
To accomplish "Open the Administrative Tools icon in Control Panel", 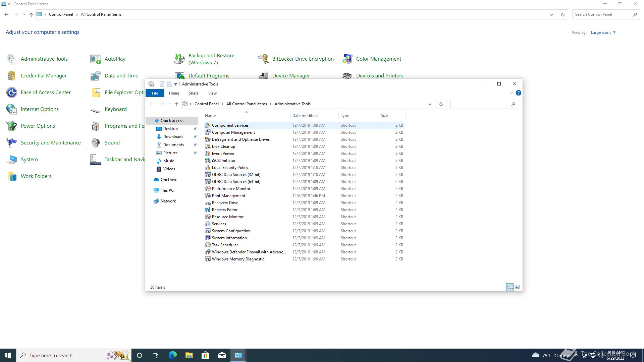I will [x=12, y=59].
